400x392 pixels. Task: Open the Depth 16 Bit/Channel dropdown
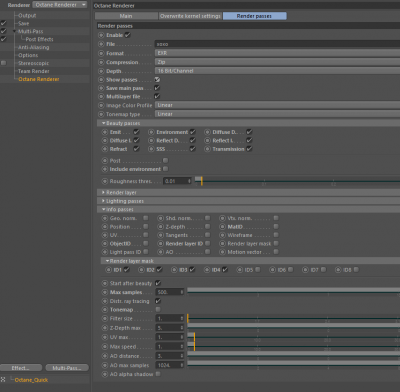[277, 71]
